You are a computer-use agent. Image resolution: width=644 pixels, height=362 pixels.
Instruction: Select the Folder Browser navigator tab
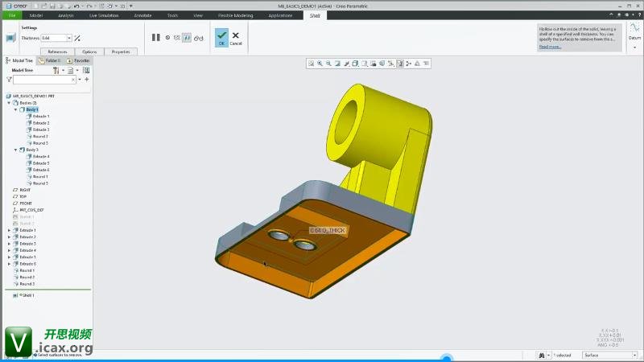50,60
